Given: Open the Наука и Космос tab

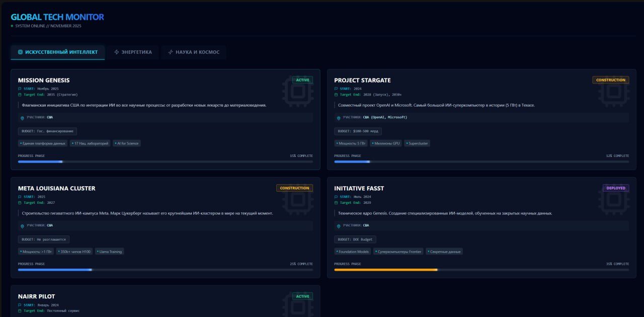Looking at the screenshot, I should 194,52.
